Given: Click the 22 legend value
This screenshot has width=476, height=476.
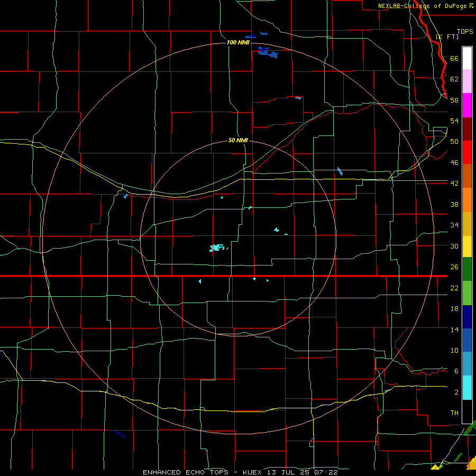Looking at the screenshot, I should tap(454, 288).
